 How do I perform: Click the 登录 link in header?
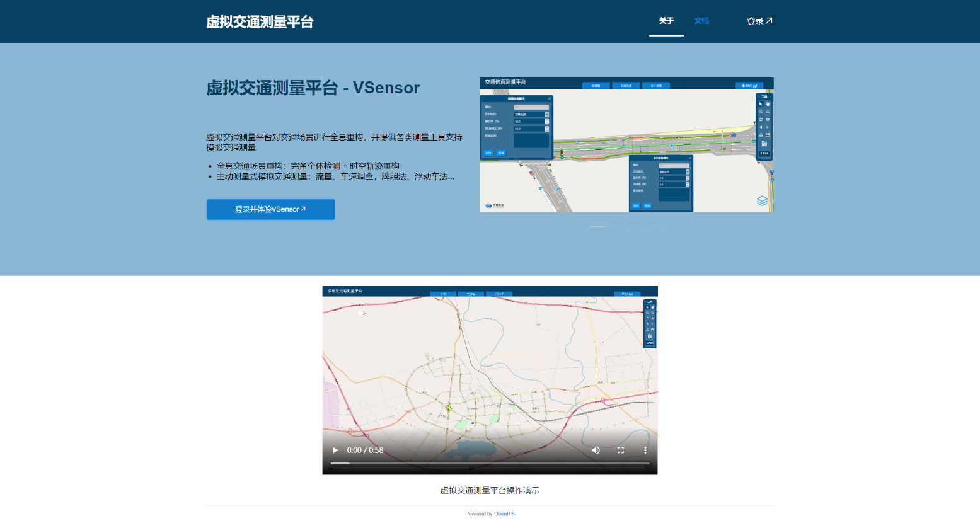[759, 21]
